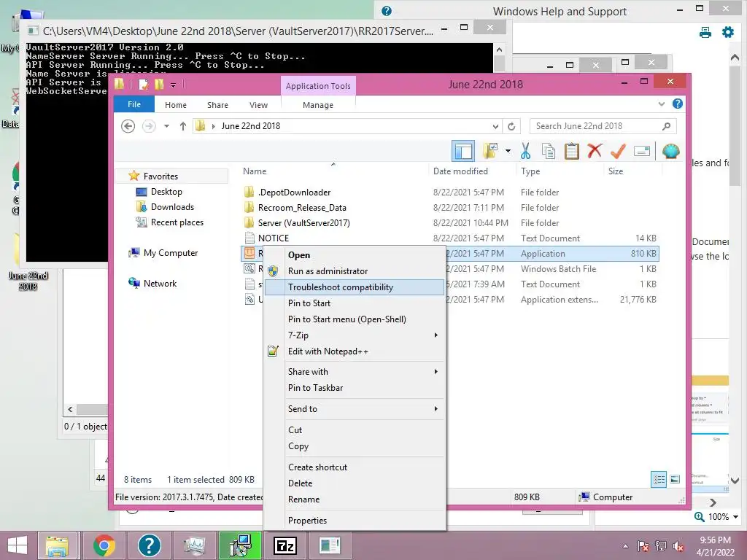Choose Cut from the context menu
The height and width of the screenshot is (560, 747).
coord(355,430)
